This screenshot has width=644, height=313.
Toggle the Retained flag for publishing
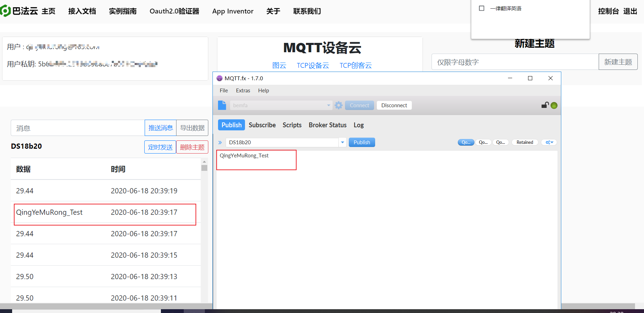click(x=524, y=142)
